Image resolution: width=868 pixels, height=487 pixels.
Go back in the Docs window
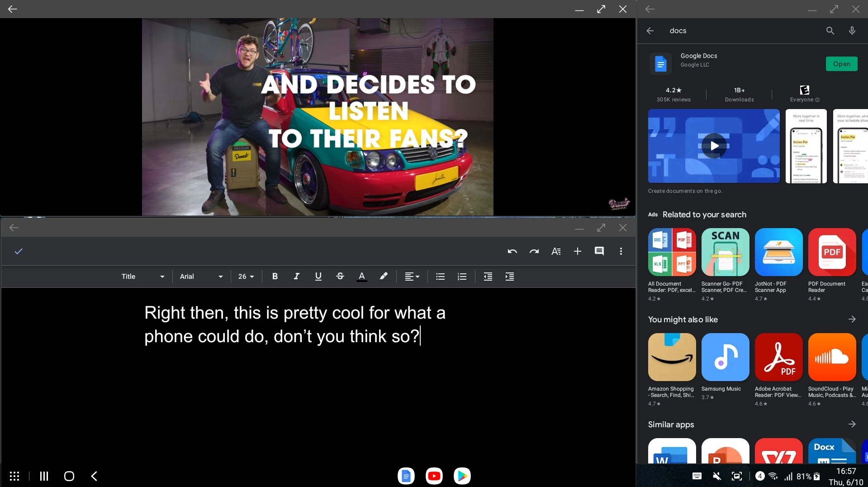click(x=14, y=228)
